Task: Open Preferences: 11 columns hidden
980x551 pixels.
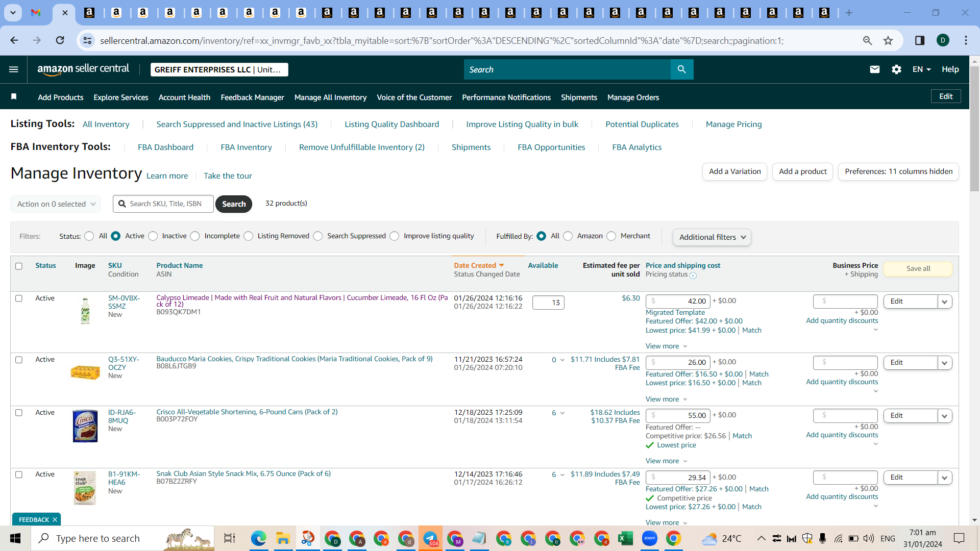Action: pos(898,171)
